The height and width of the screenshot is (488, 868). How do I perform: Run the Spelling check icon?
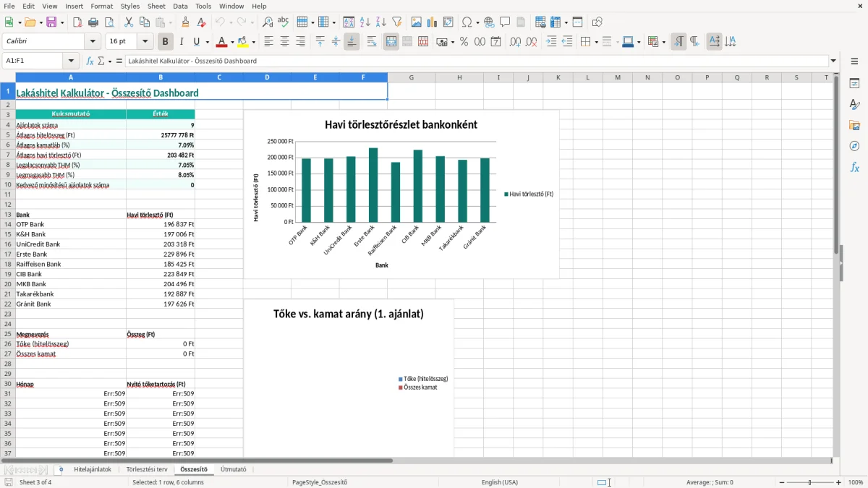[284, 22]
